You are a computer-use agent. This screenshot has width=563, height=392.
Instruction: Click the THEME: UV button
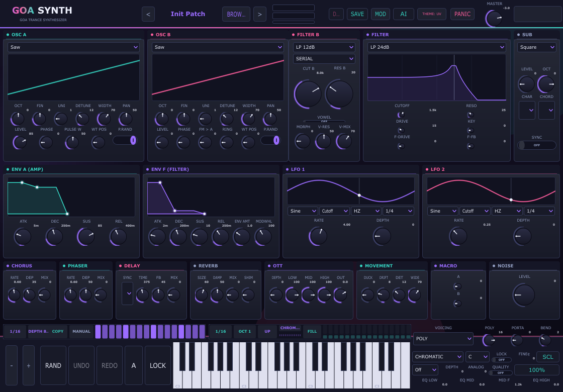pyautogui.click(x=432, y=14)
